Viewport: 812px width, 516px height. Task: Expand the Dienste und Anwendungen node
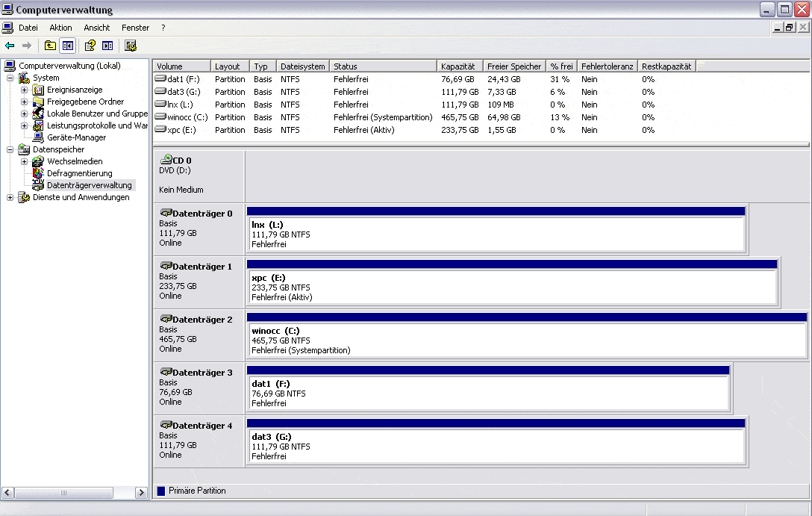pos(10,197)
